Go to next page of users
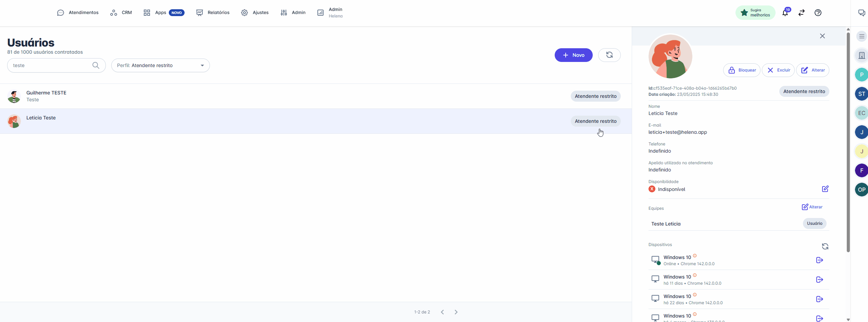The image size is (868, 322). click(x=456, y=312)
